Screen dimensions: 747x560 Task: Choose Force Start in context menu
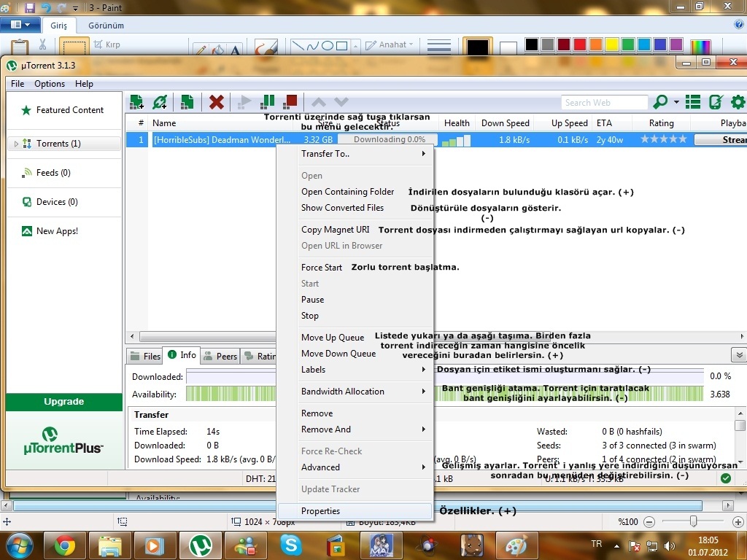click(322, 268)
